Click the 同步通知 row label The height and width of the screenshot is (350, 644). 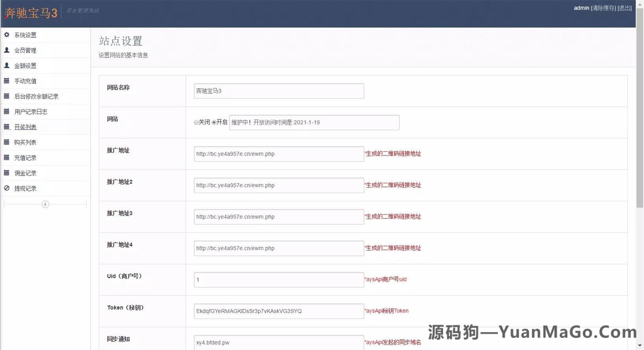118,339
